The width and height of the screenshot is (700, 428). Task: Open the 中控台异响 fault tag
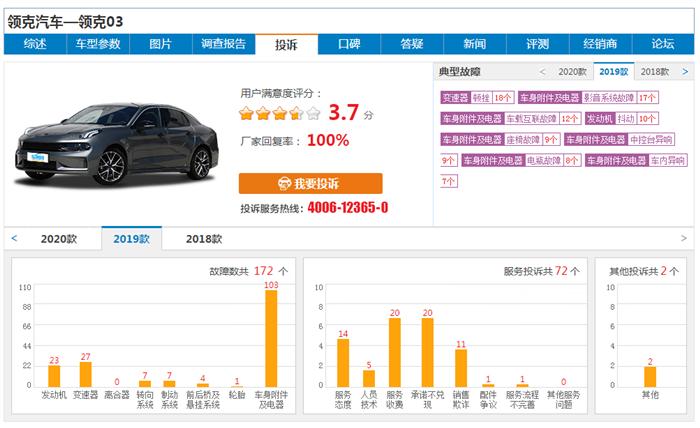[x=619, y=140]
